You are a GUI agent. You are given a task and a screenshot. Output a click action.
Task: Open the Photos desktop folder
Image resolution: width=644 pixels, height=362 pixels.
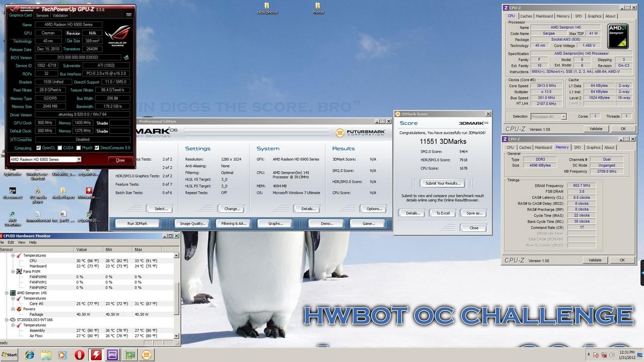(318, 7)
